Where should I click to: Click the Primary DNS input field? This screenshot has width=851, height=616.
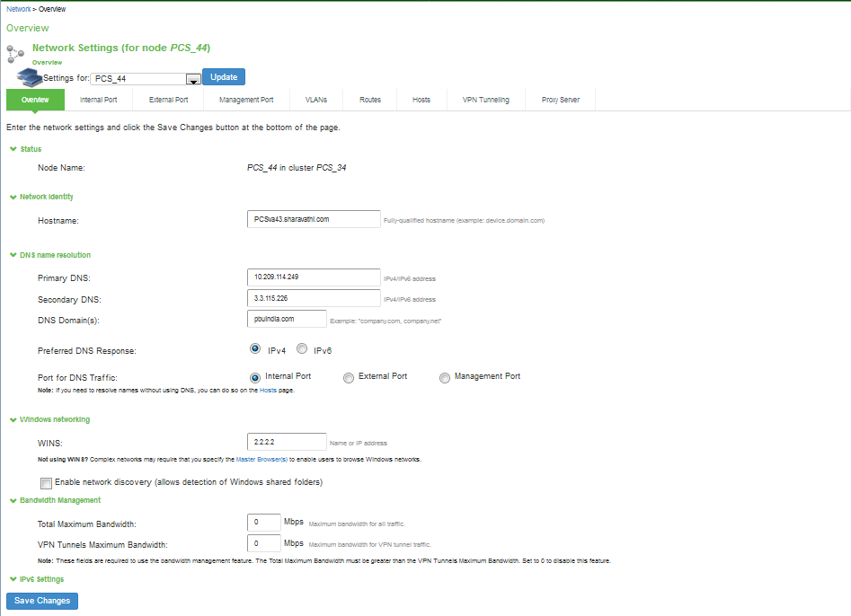313,277
